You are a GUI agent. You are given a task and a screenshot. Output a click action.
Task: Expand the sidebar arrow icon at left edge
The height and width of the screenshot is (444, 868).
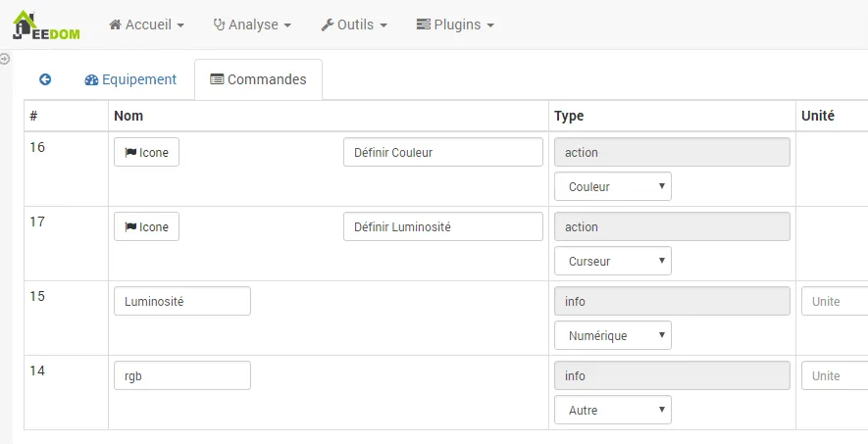pyautogui.click(x=5, y=58)
